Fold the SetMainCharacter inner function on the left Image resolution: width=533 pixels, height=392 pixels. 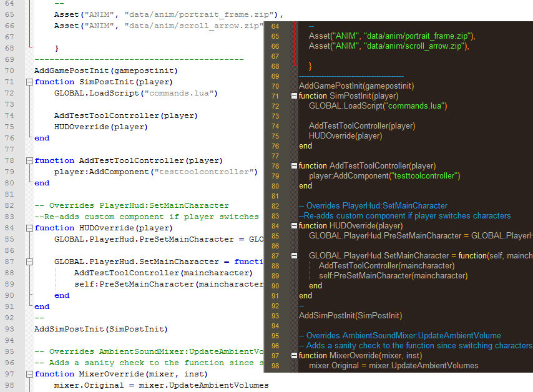pos(29,262)
